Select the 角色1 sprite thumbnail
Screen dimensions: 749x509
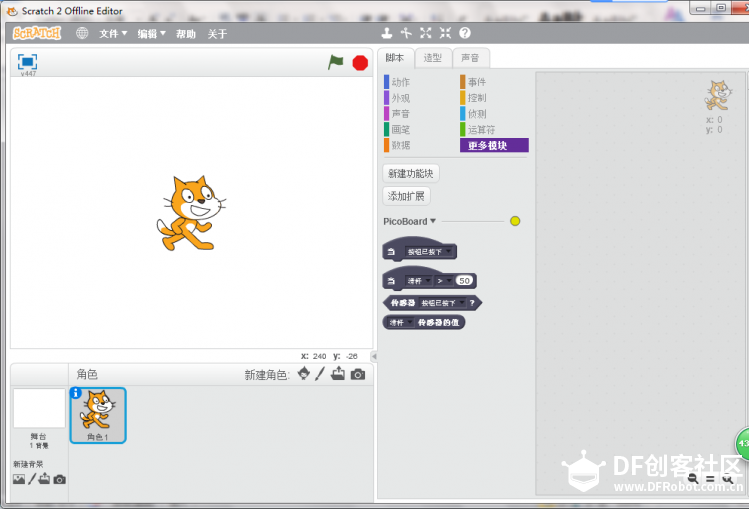coord(98,415)
